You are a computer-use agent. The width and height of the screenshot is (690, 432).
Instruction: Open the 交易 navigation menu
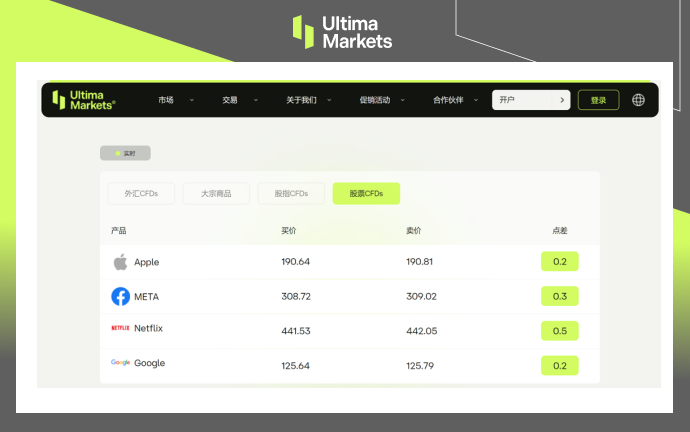[230, 100]
